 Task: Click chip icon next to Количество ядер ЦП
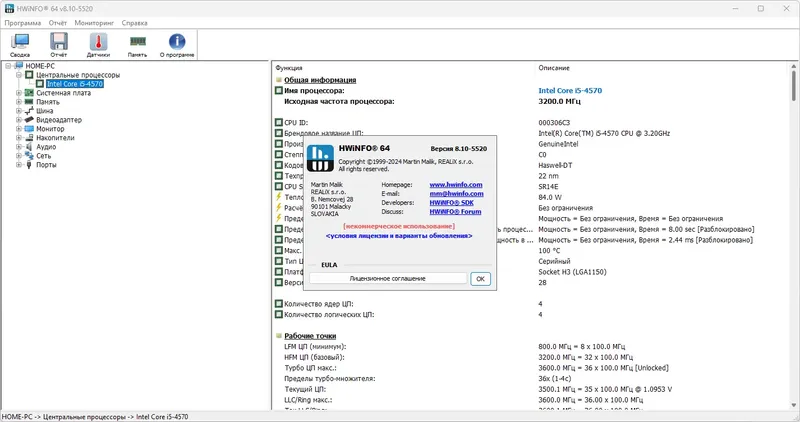click(279, 304)
